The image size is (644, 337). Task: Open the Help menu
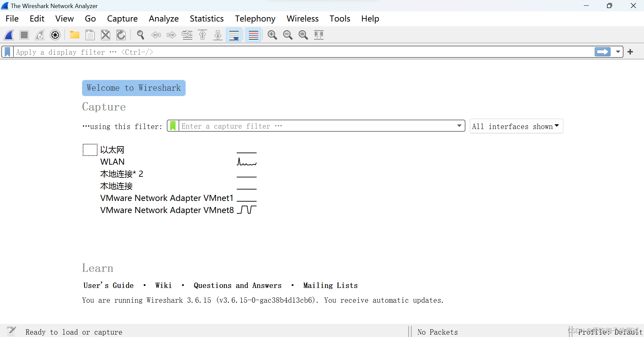(370, 18)
